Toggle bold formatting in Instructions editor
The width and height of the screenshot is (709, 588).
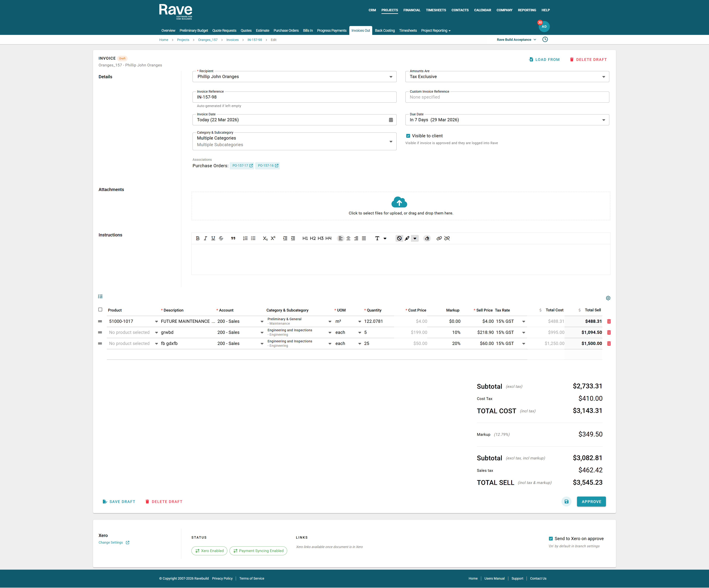coord(198,238)
